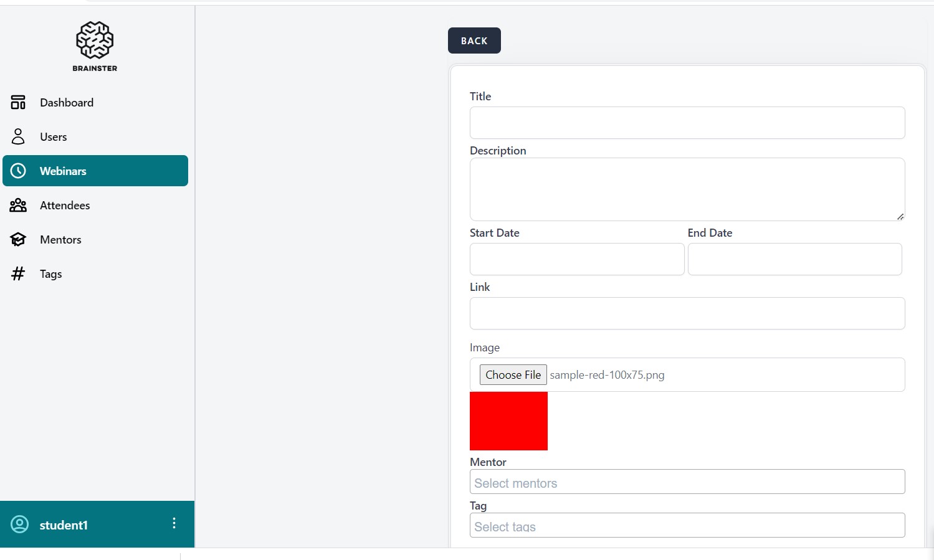The image size is (934, 560).
Task: Click the Choose File button
Action: (x=513, y=375)
